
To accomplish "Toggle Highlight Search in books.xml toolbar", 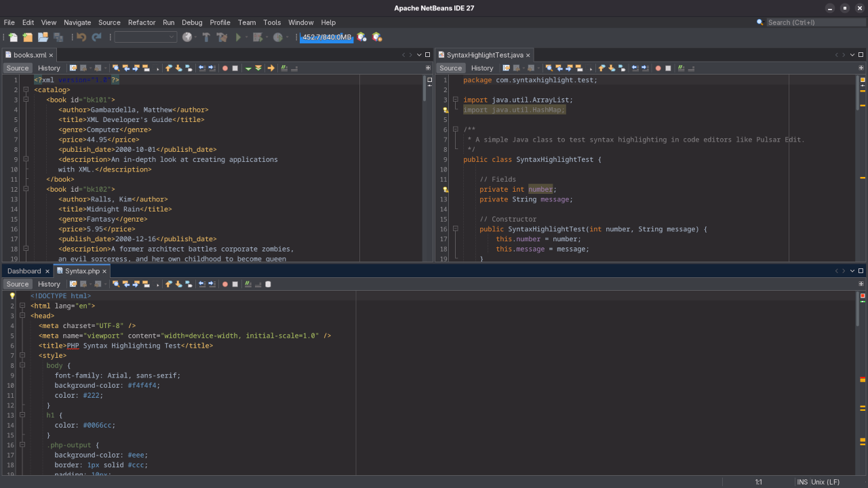I will tap(146, 68).
